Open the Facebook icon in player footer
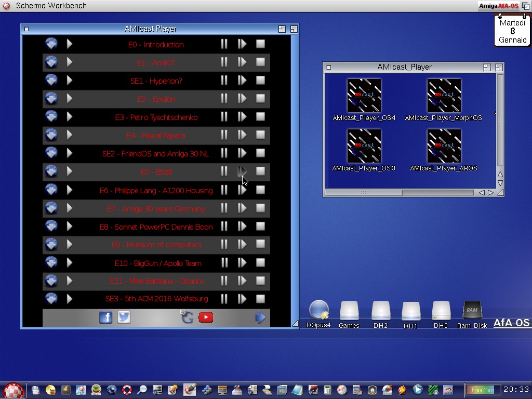The height and width of the screenshot is (399, 532). pyautogui.click(x=105, y=317)
